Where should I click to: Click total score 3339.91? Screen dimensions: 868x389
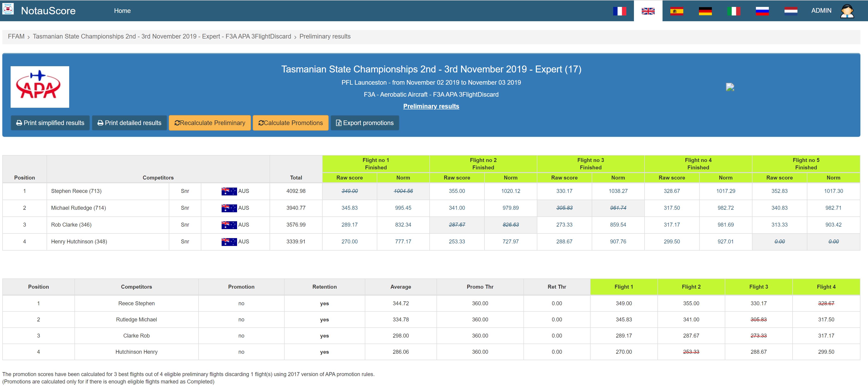coord(296,242)
